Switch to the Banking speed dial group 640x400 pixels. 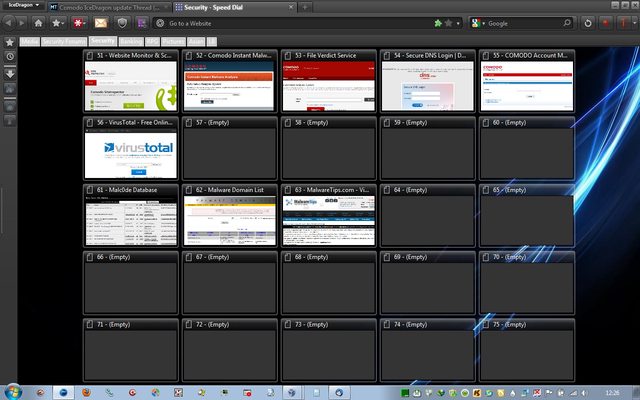[x=131, y=41]
